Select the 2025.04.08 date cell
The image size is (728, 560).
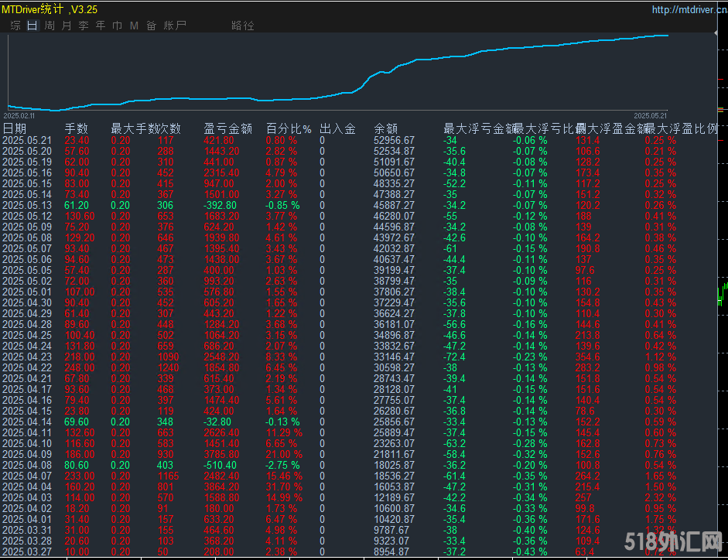[x=27, y=466]
